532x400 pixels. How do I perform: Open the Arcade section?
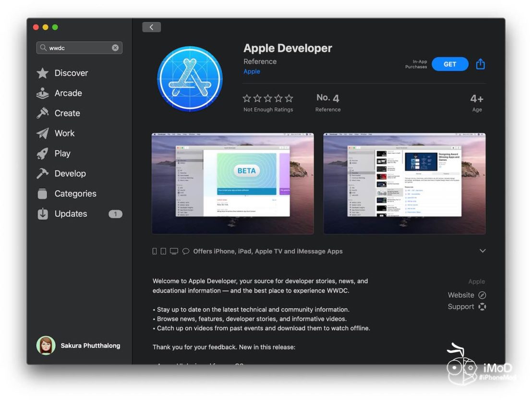[x=67, y=93]
